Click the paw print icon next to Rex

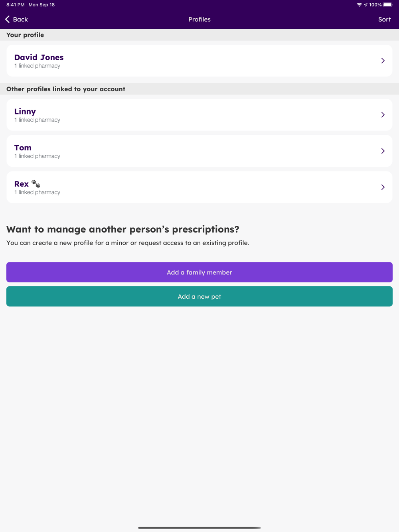[x=36, y=184]
